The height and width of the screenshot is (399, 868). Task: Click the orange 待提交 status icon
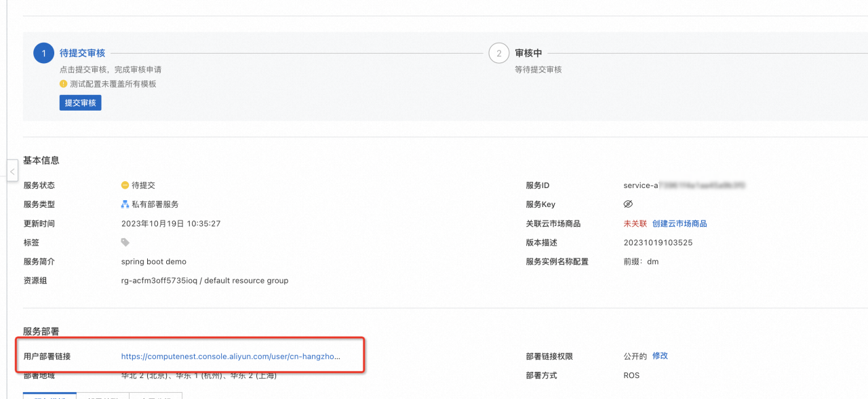click(125, 185)
